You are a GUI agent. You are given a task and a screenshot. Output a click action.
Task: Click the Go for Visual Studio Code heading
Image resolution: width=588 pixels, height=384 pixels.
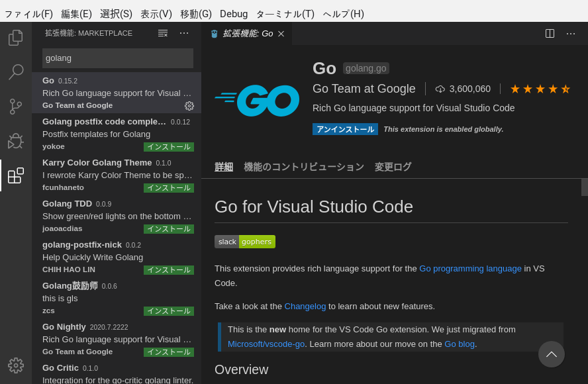(313, 207)
